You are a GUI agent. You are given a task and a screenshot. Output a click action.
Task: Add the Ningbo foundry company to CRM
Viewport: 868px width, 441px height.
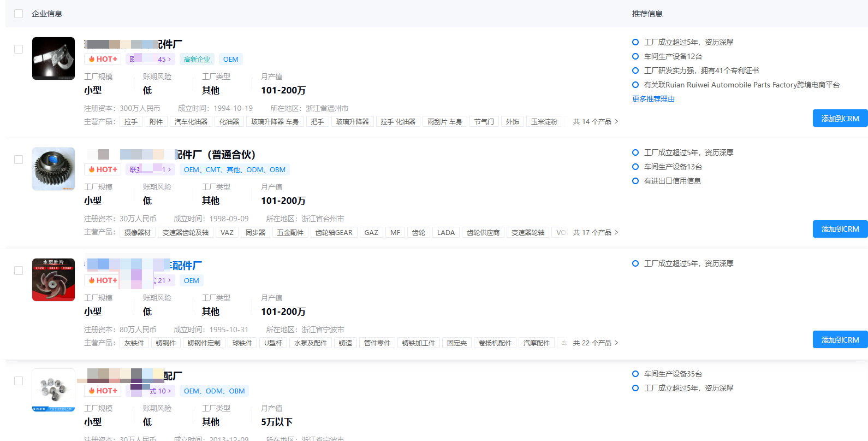pyautogui.click(x=840, y=339)
